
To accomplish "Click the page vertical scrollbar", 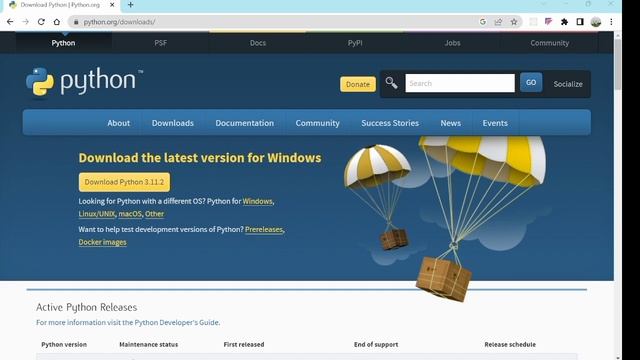I will click(x=618, y=64).
